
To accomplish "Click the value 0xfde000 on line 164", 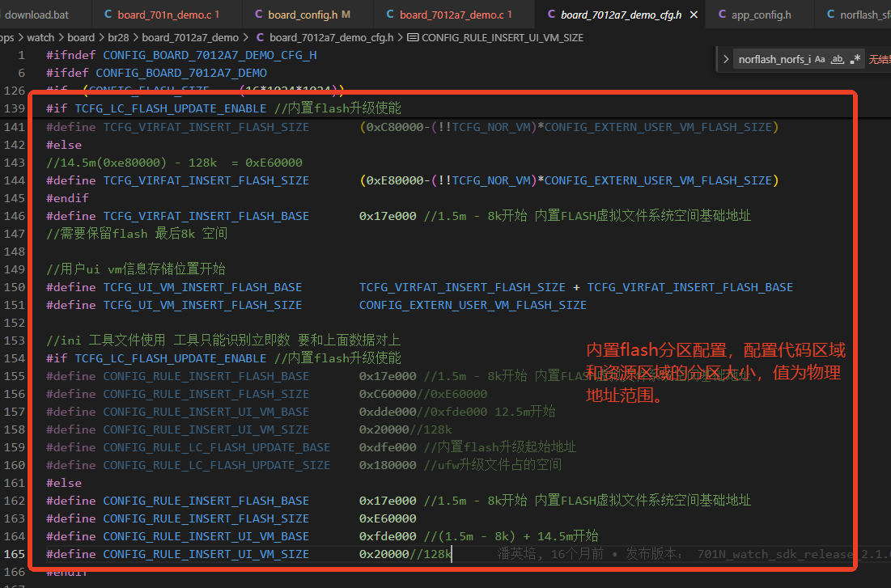I will coord(388,536).
